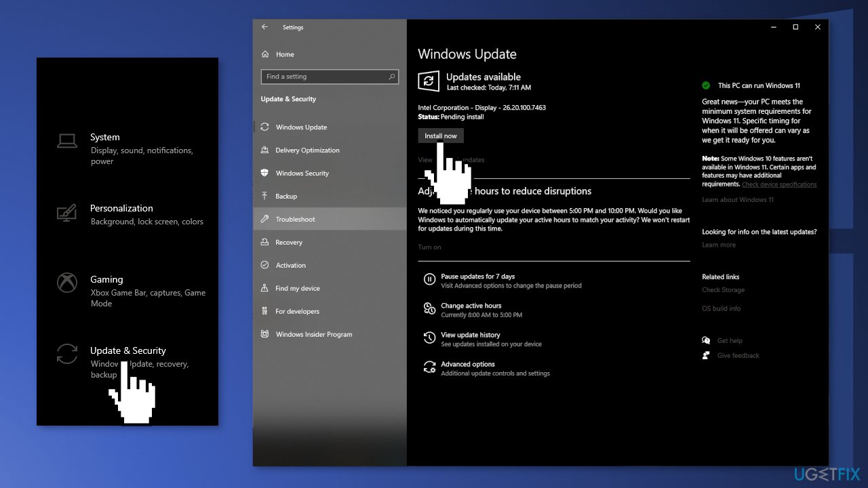Open the Give feedback link text

click(738, 355)
